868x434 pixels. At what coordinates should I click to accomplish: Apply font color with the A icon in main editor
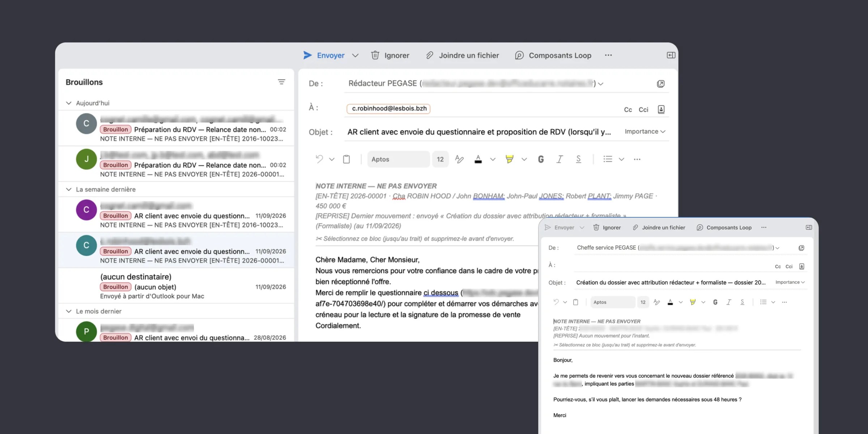point(478,159)
